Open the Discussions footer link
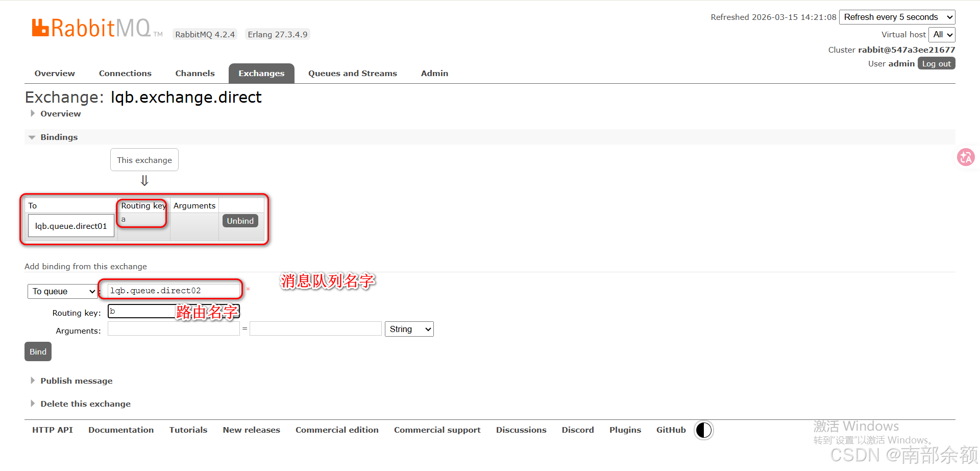The height and width of the screenshot is (471, 980). [521, 430]
